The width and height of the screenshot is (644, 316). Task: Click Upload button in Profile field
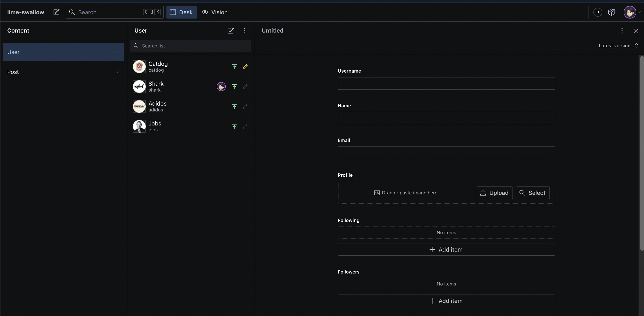click(x=494, y=193)
